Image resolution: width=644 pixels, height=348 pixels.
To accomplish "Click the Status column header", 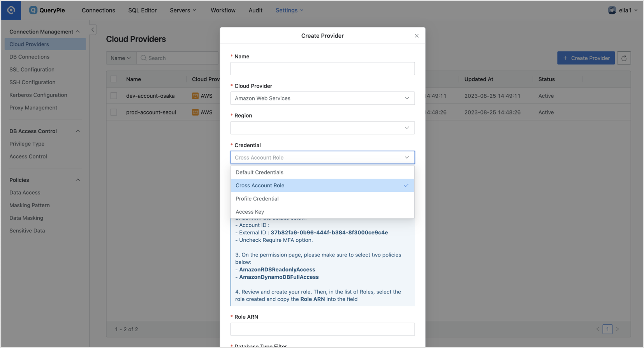I will (x=546, y=79).
